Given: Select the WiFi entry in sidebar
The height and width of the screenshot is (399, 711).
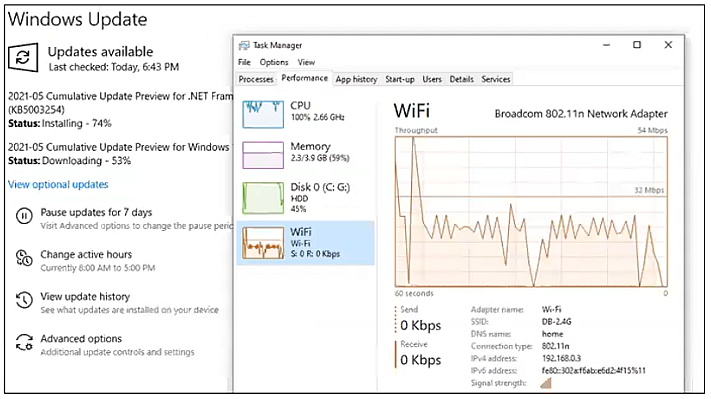Looking at the screenshot, I should click(306, 243).
